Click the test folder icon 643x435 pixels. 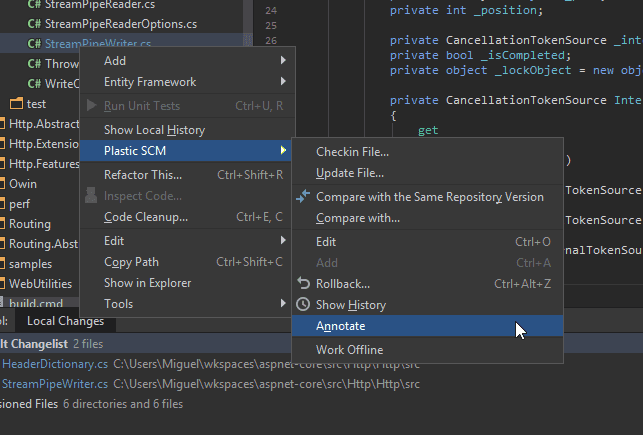[x=16, y=104]
